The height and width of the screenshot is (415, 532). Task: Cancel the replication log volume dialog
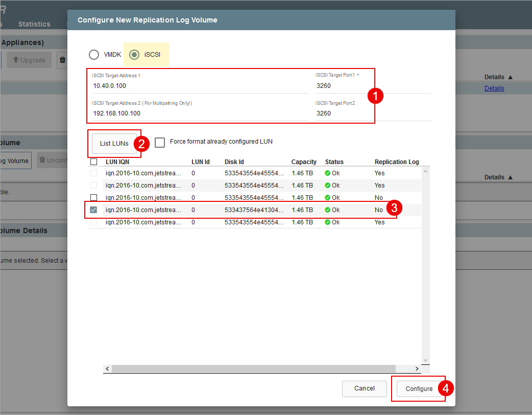click(364, 388)
